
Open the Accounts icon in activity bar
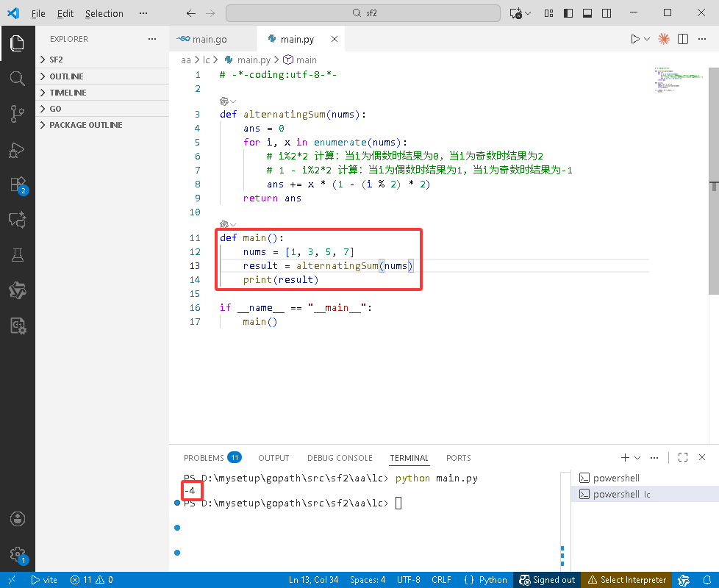18,519
